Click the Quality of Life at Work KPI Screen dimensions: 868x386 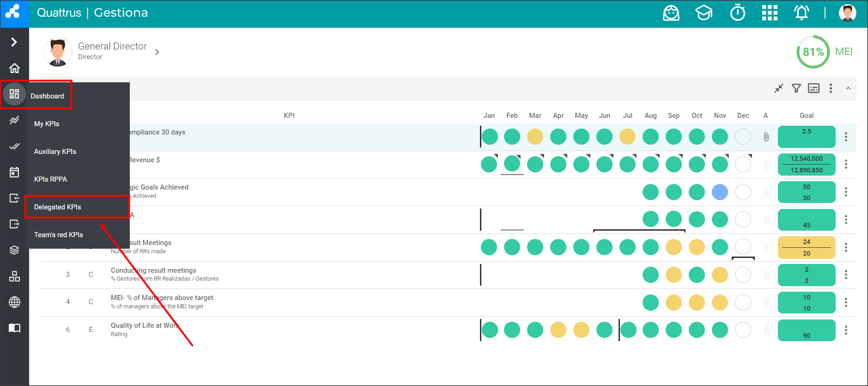click(144, 325)
